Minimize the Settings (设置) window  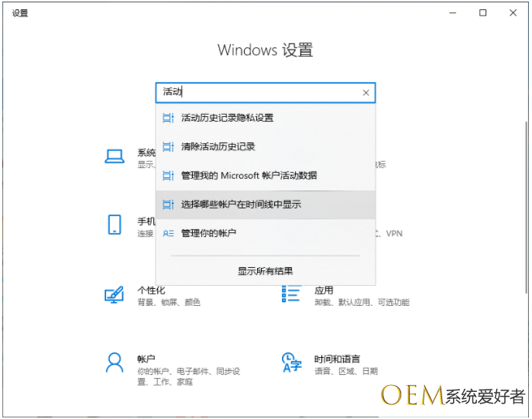click(455, 13)
